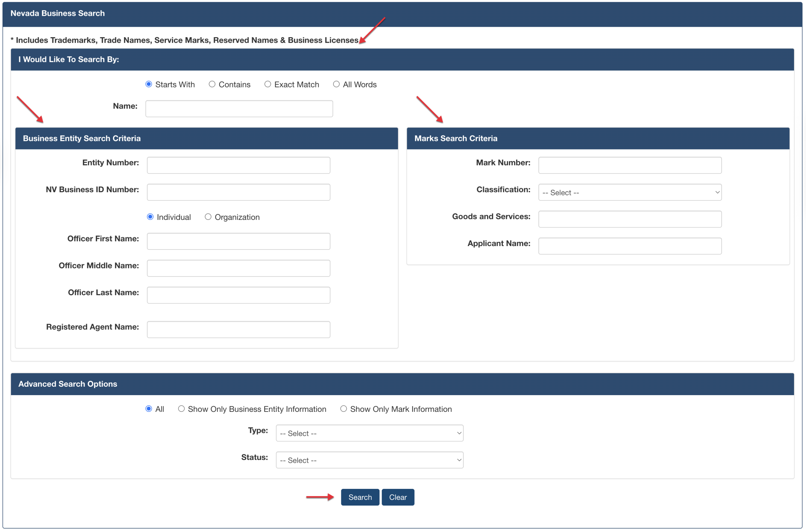Image resolution: width=806 pixels, height=532 pixels.
Task: Click the Clear button
Action: 398,497
